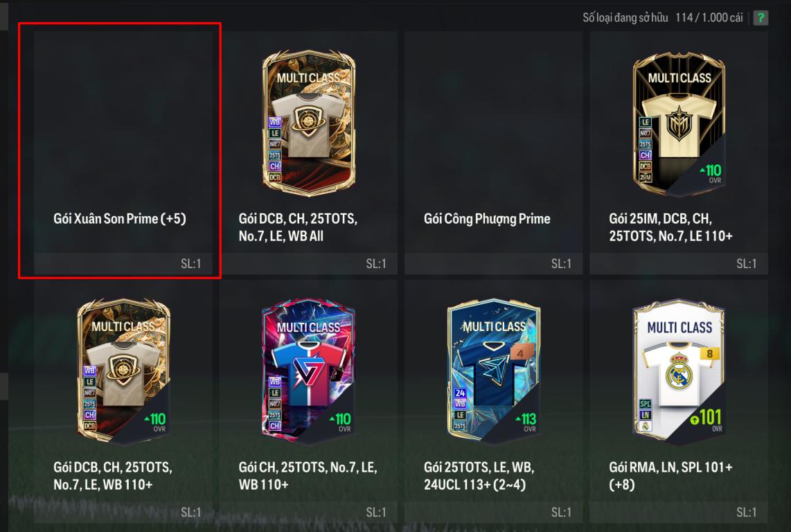Select the Gói CH, 25TOTS, No.7, LE, WB 110+ title
The width and height of the screenshot is (791, 532).
[308, 476]
